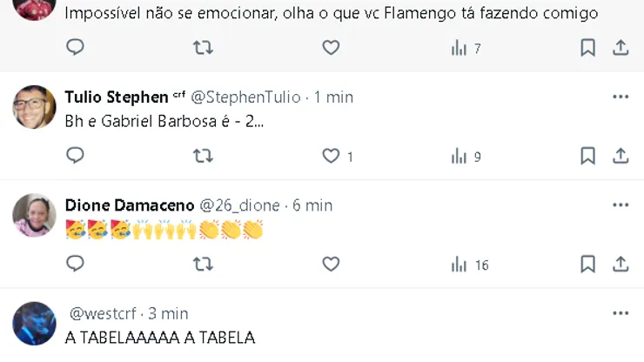Viewport: 644px width, 362px height.
Task: Open Tulio Stephen's profile name link
Action: coord(117,97)
